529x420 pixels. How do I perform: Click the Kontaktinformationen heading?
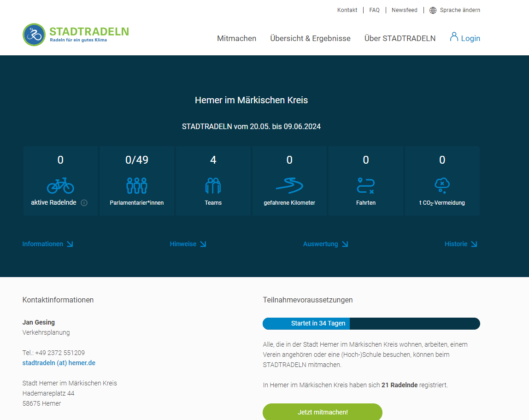[58, 300]
